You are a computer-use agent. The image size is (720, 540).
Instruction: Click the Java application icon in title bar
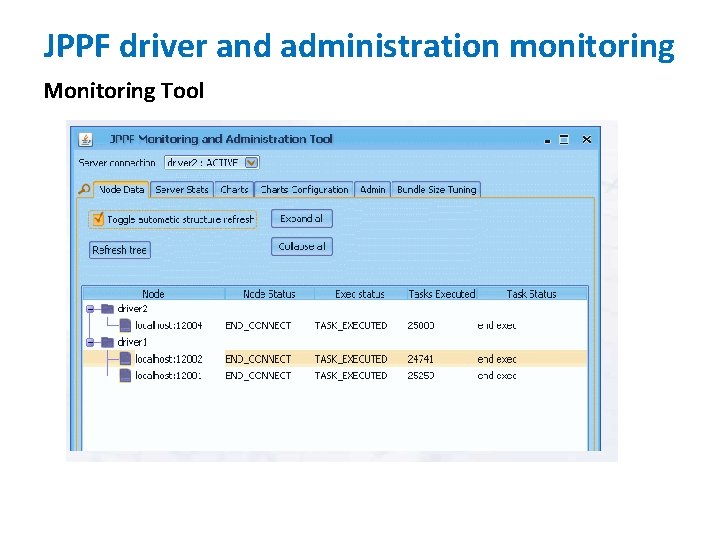(x=85, y=139)
